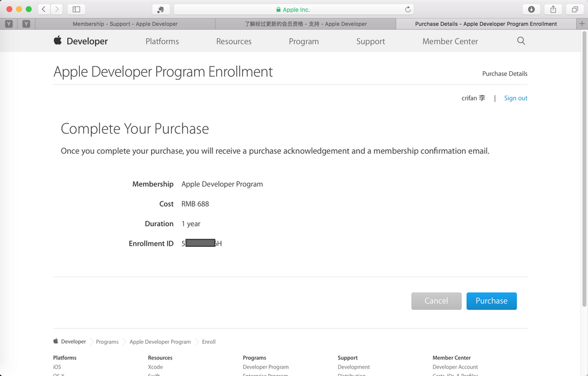Viewport: 588px width, 376px height.
Task: Close the Safari window with red button
Action: click(9, 9)
